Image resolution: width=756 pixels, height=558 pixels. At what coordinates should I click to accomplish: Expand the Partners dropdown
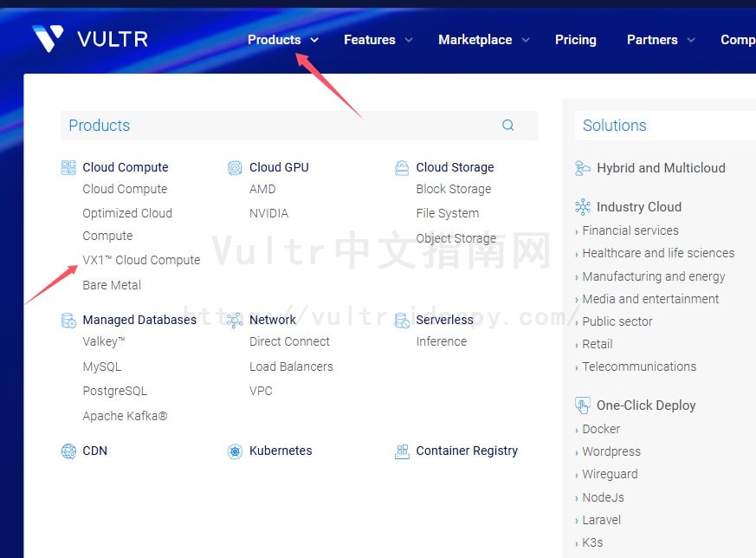[652, 40]
